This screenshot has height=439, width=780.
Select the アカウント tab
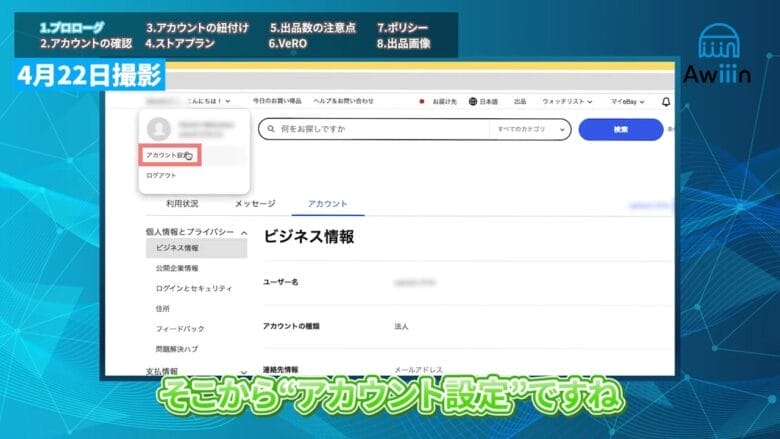pyautogui.click(x=326, y=204)
